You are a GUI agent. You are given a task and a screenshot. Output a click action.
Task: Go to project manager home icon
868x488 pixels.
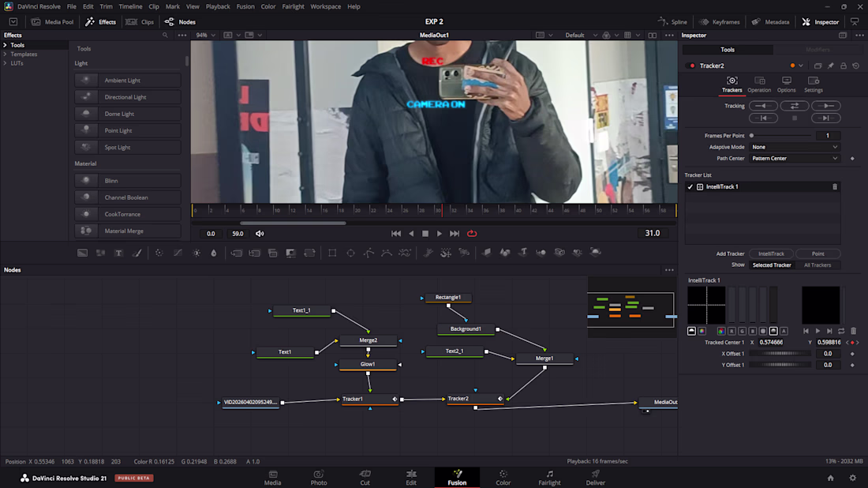(830, 478)
